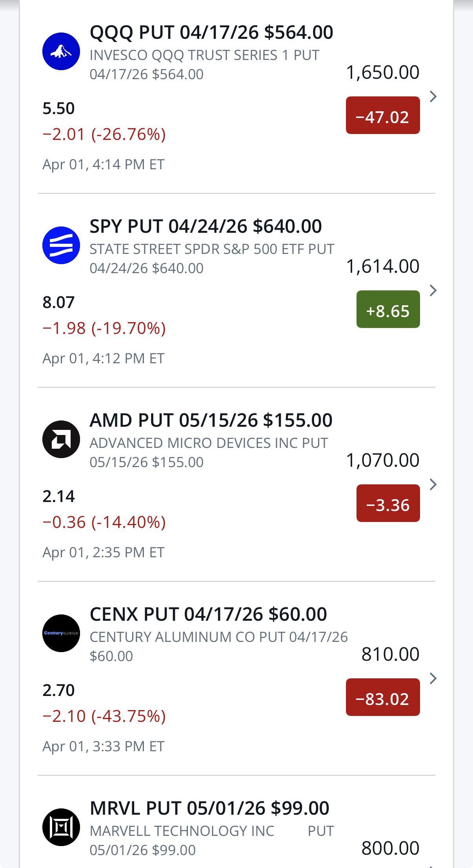Tap the green +8.65 gain badge

388,310
